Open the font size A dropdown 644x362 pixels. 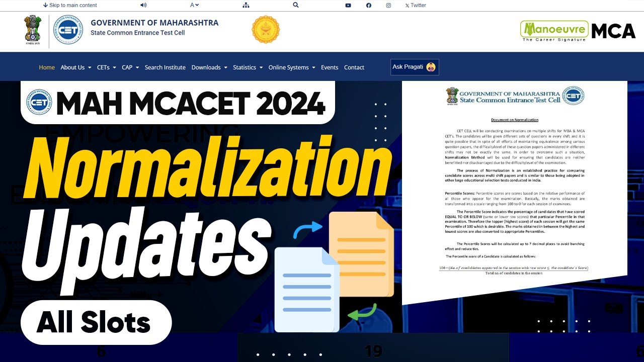194,5
